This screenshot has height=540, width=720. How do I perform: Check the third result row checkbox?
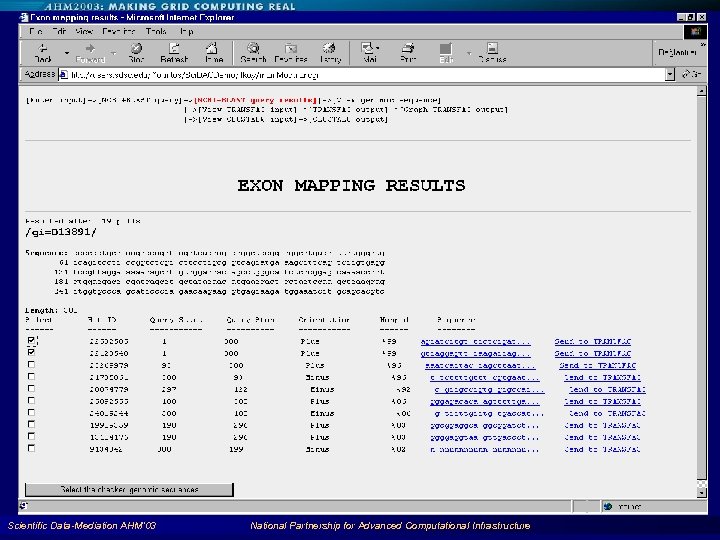click(31, 365)
